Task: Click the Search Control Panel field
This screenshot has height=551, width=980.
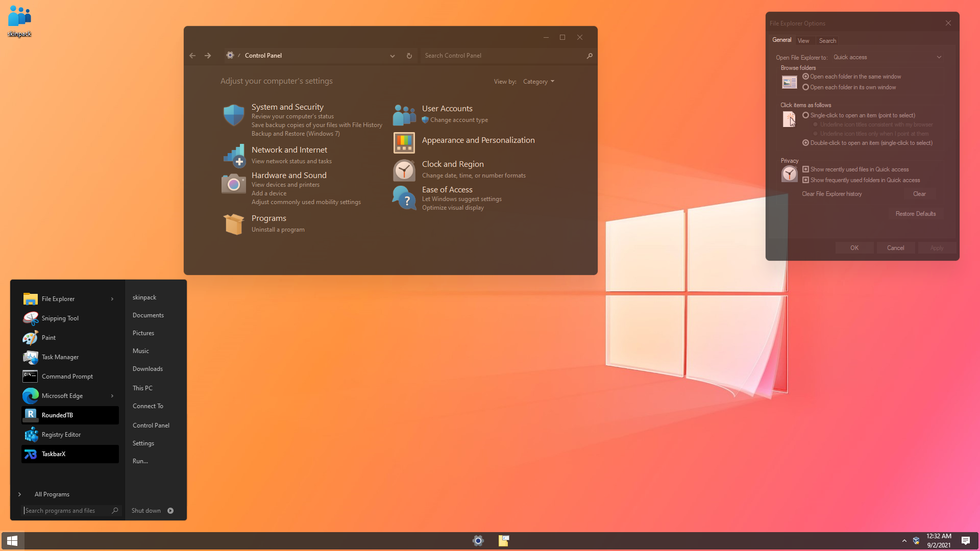Action: (x=503, y=56)
